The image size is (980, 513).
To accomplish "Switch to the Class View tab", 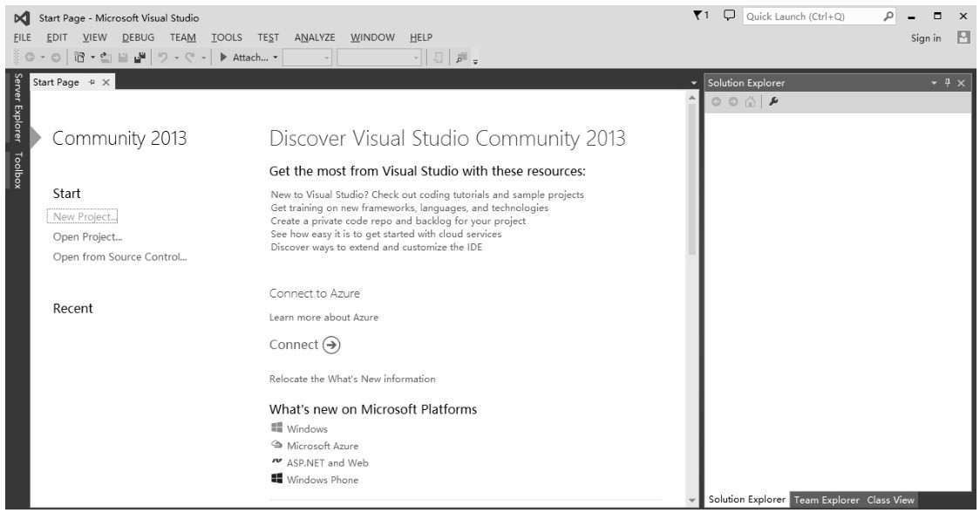I will [x=890, y=500].
